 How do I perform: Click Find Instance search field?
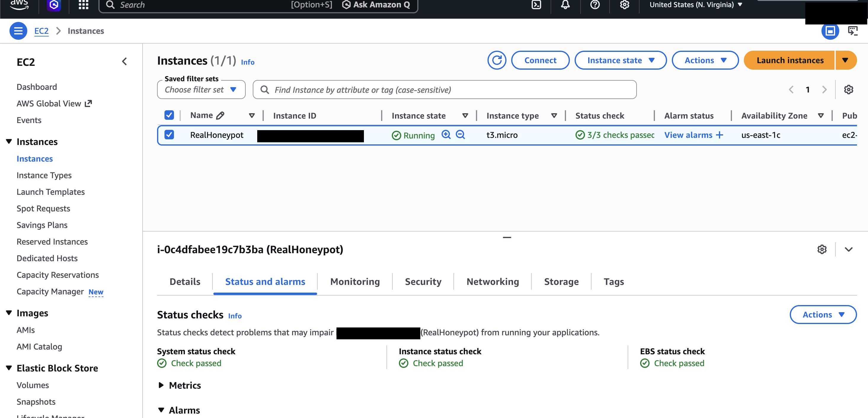click(x=445, y=90)
